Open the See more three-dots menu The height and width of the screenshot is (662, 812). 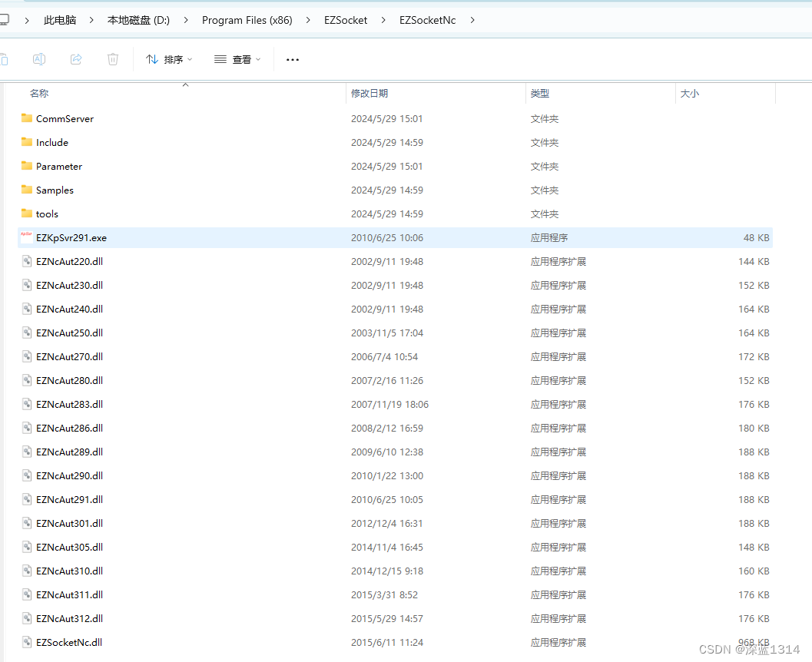(x=293, y=60)
